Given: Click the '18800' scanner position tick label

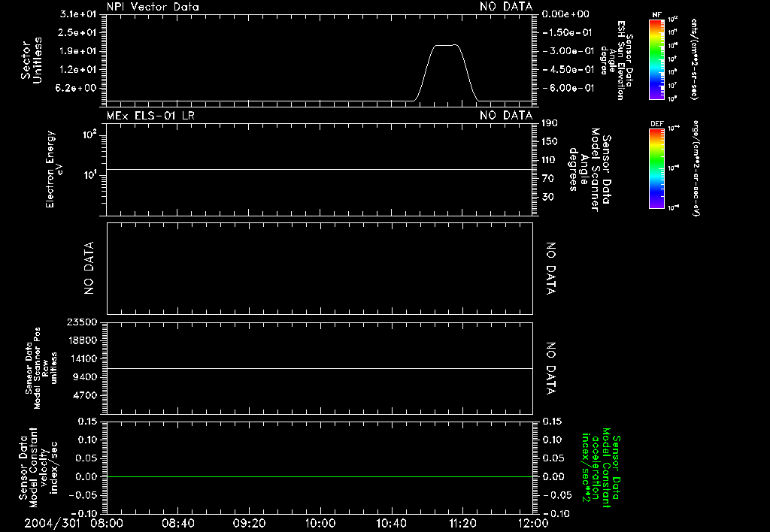Looking at the screenshot, I should coord(81,340).
